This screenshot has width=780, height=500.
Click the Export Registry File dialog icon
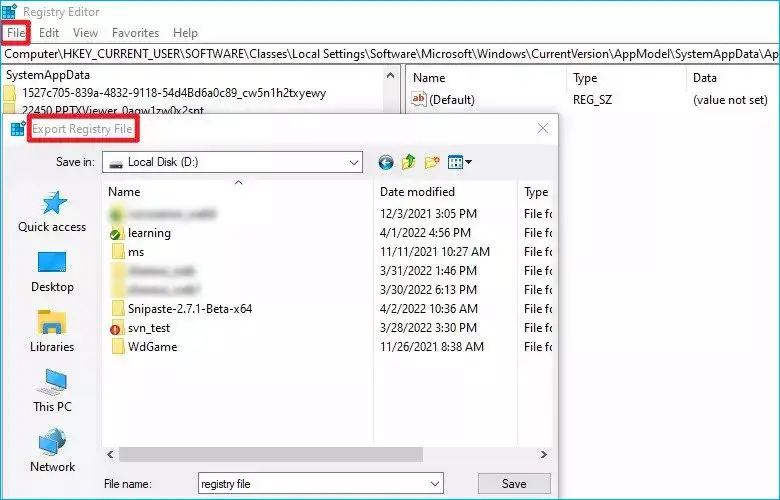point(18,129)
